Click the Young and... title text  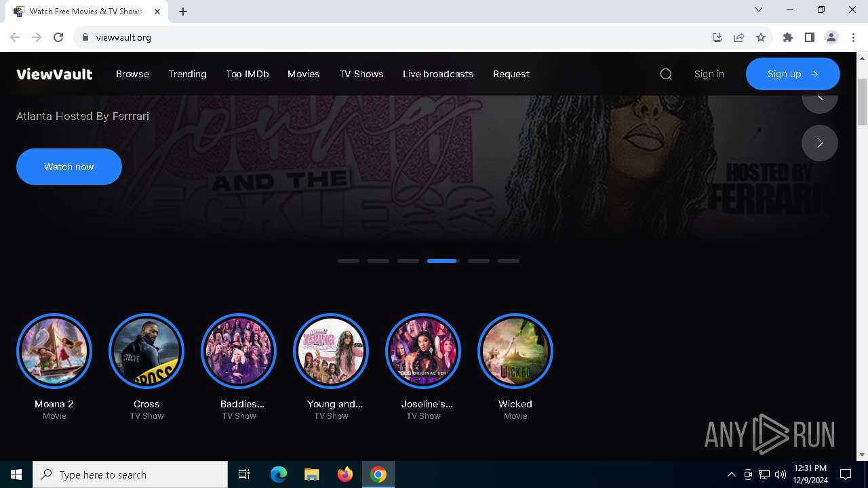tap(334, 404)
